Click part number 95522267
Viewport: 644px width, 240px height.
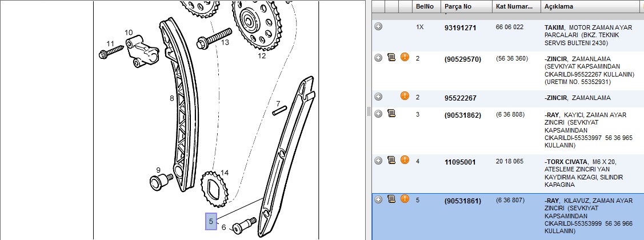pos(461,98)
